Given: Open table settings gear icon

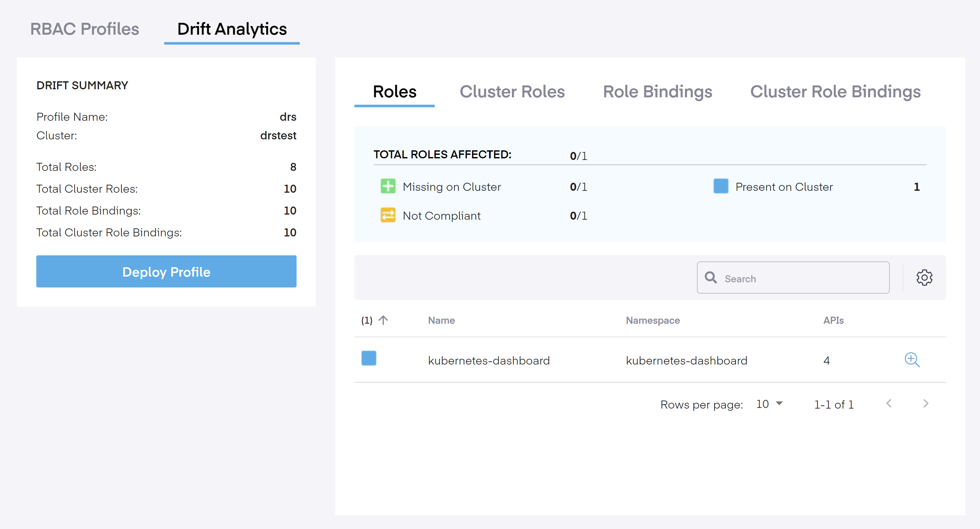Looking at the screenshot, I should coord(924,278).
